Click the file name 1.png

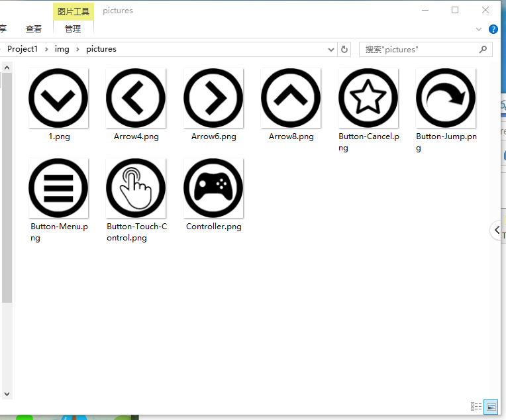click(59, 136)
